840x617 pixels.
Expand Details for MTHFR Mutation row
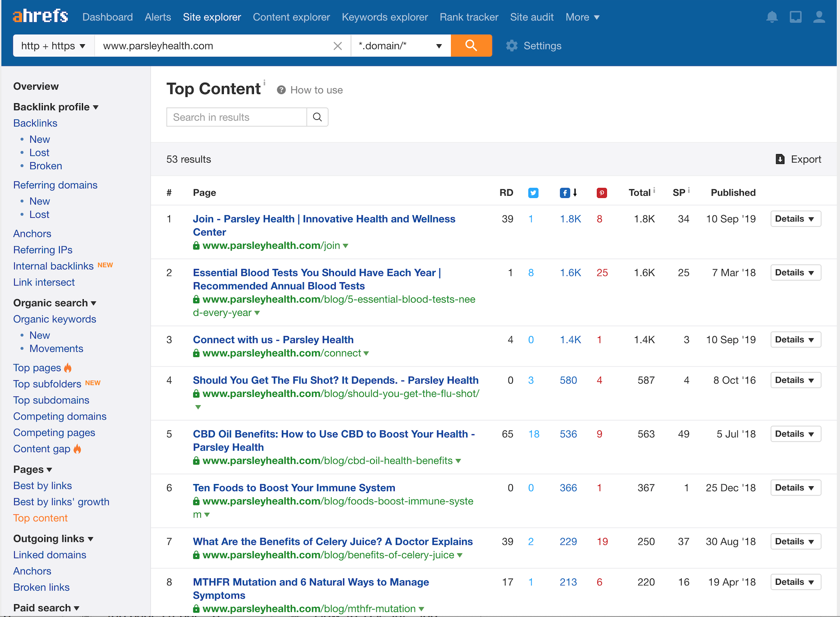(x=795, y=582)
